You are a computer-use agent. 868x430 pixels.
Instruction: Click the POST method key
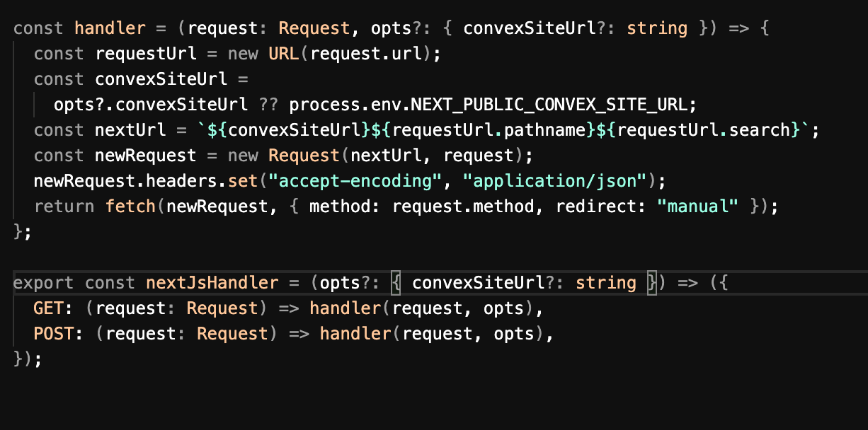click(x=54, y=334)
